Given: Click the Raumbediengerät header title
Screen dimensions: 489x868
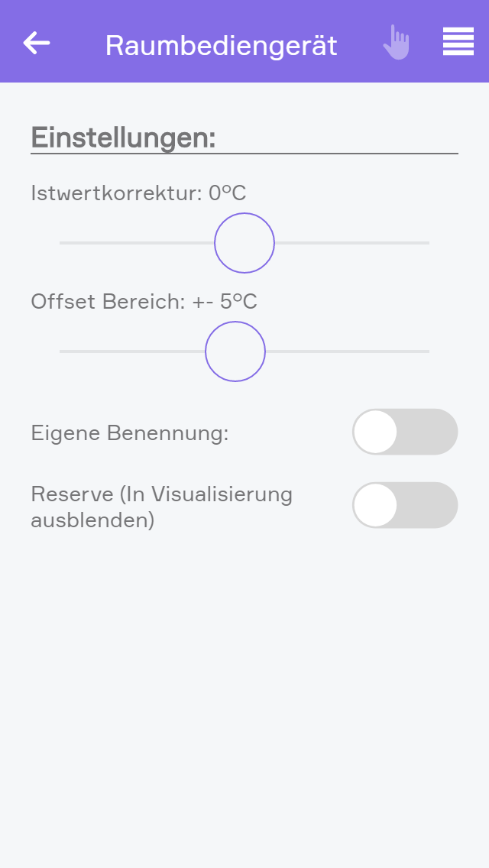Looking at the screenshot, I should click(221, 46).
